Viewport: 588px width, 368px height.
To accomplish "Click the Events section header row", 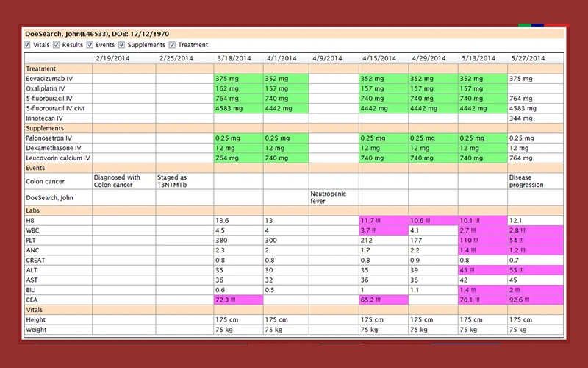I will tap(293, 168).
